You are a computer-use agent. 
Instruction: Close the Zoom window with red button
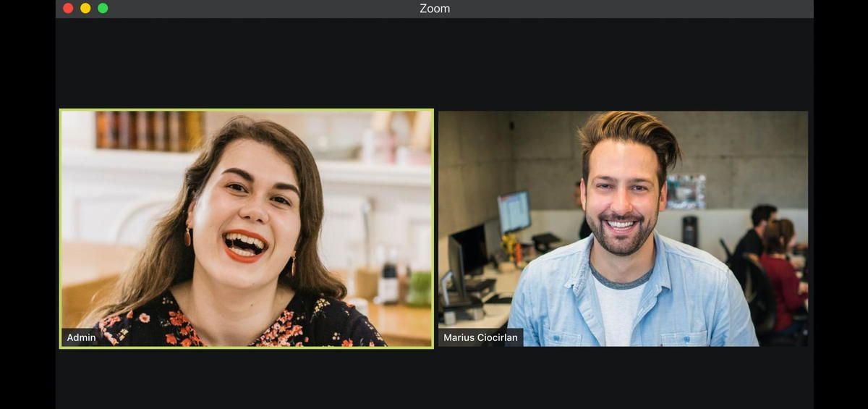[68, 8]
